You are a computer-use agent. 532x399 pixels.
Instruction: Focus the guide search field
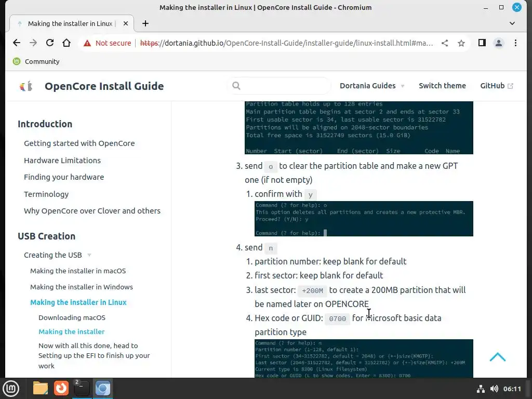[x=279, y=86]
